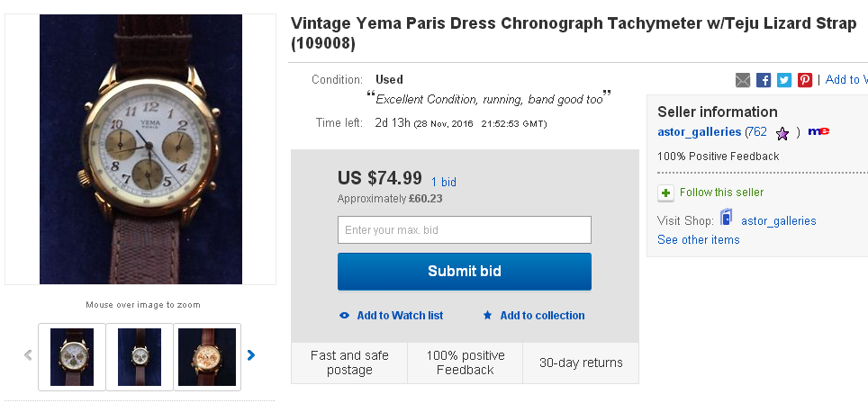Open the seller's 'me' page icon
868x403 pixels.
coord(818,131)
